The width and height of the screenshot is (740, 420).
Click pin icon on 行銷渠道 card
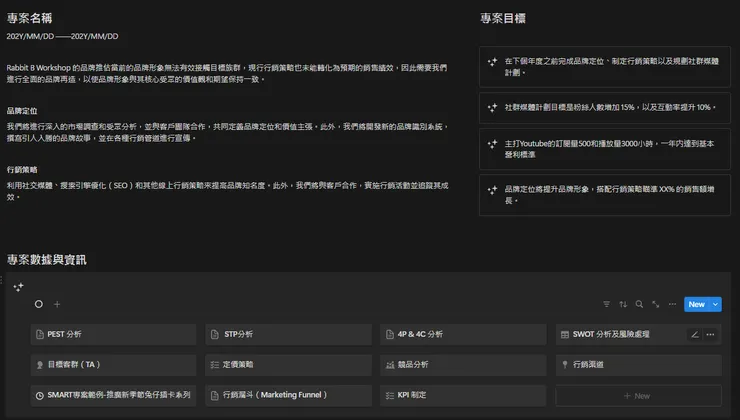click(x=565, y=364)
